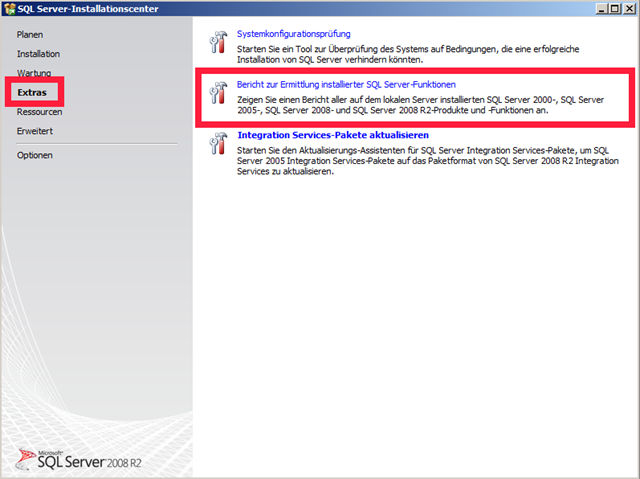Click the tools icon beside Systemkonfigurationsprüfung

click(218, 42)
